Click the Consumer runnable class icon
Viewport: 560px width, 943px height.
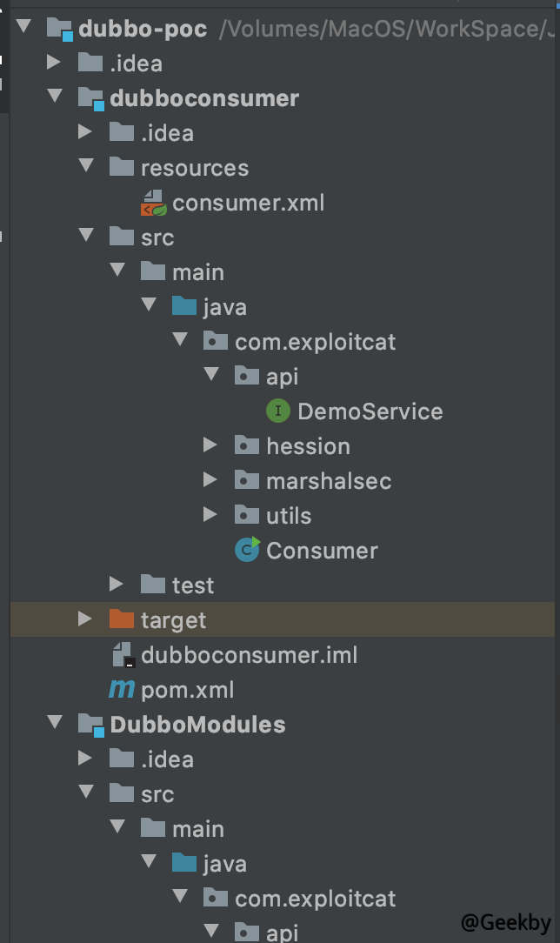click(248, 550)
